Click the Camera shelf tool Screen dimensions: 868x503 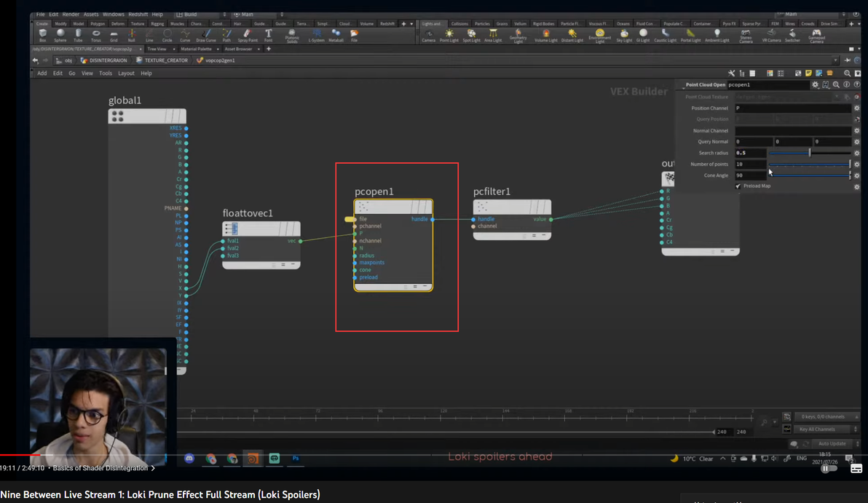coord(429,35)
